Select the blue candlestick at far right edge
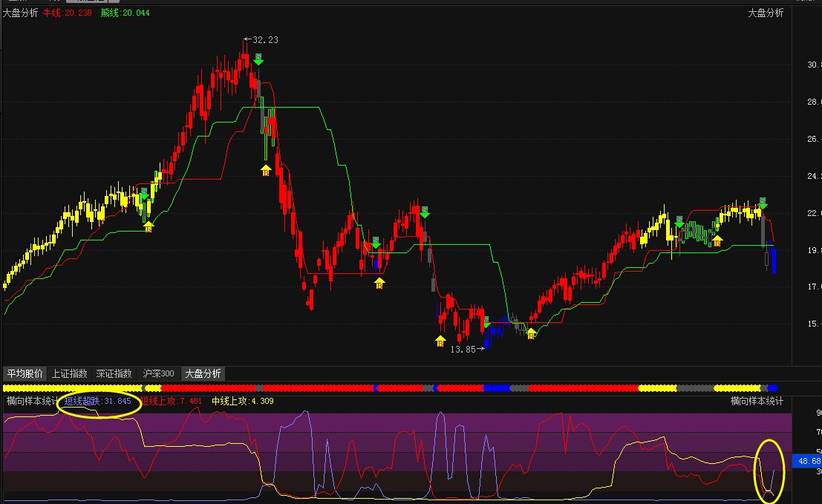 (x=774, y=261)
